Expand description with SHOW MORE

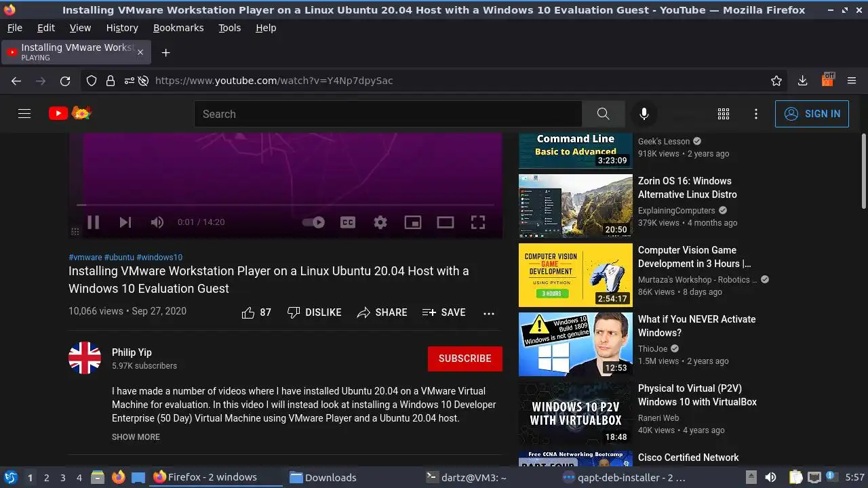coord(136,437)
